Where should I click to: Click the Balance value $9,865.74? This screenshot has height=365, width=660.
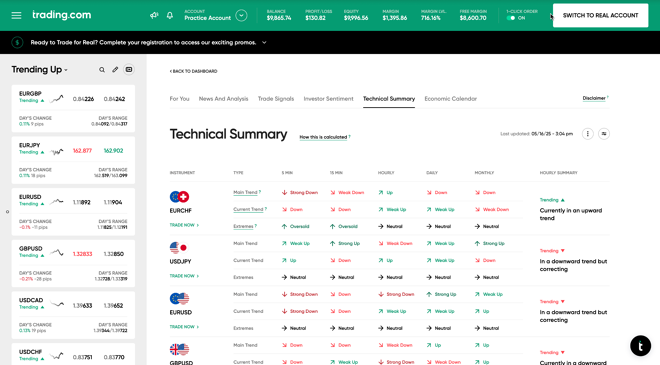pyautogui.click(x=279, y=18)
